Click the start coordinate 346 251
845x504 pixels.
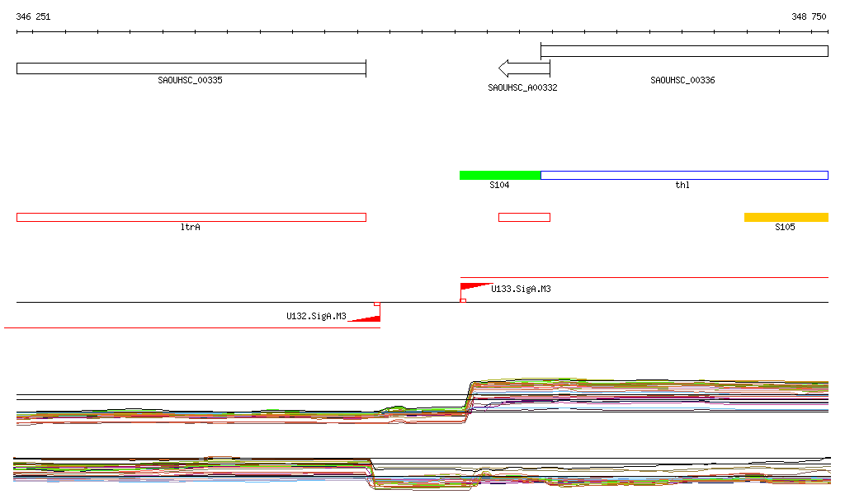[33, 16]
